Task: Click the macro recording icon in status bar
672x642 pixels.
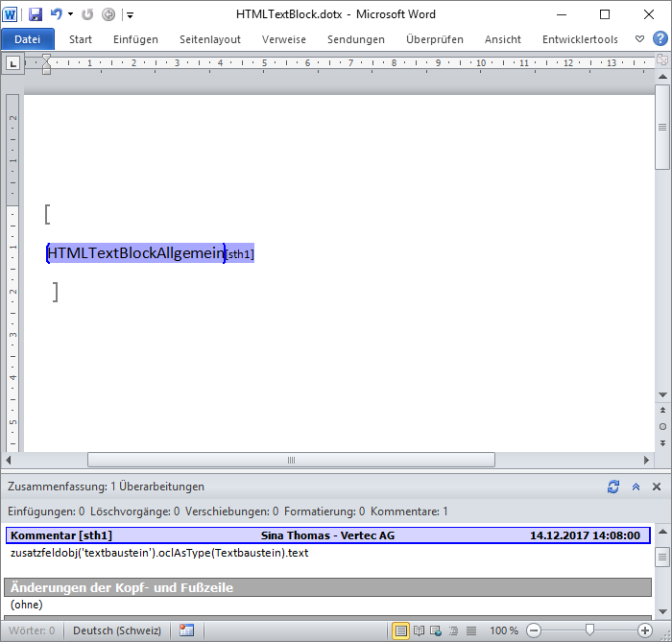Action: (186, 630)
